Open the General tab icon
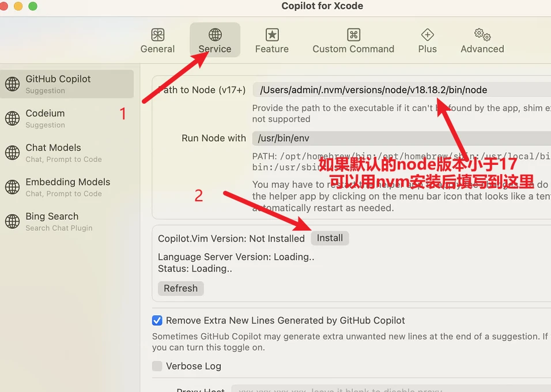This screenshot has width=551, height=392. [157, 35]
